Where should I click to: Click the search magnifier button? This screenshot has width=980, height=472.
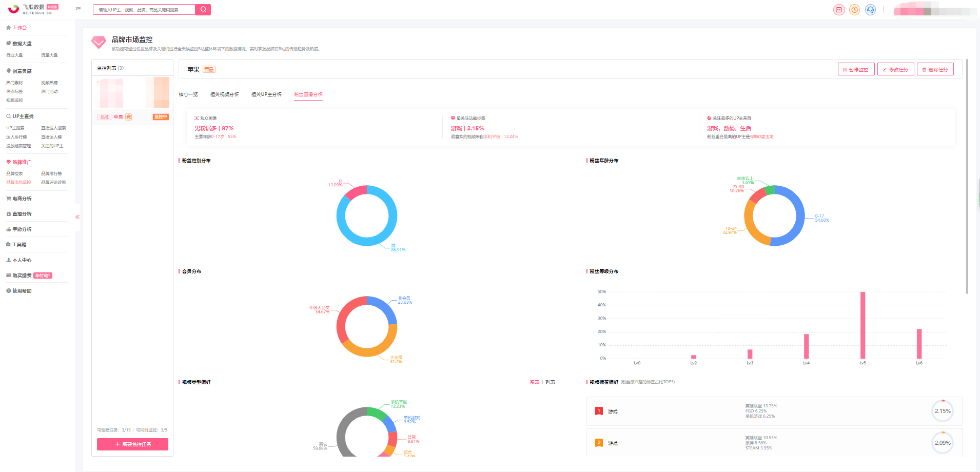coord(203,9)
